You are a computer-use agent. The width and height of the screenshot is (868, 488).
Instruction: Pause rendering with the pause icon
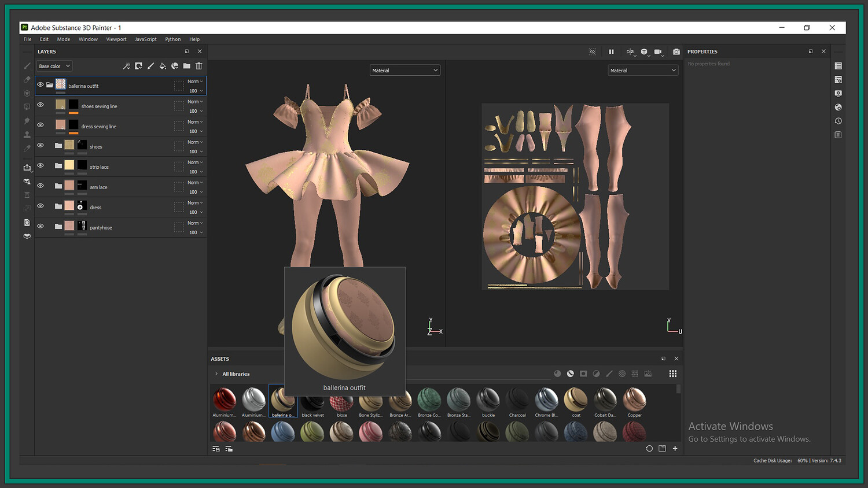click(x=611, y=52)
